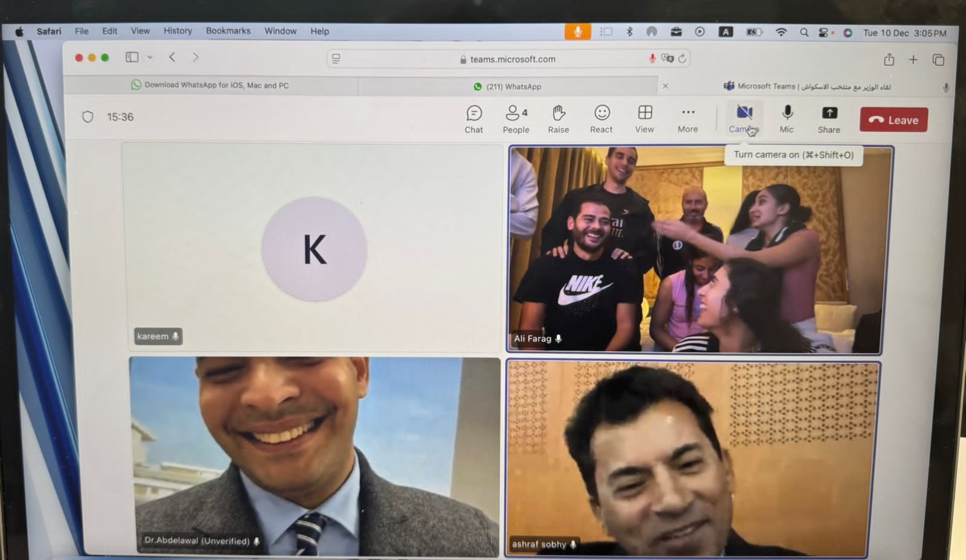Open the Safari Share button

[889, 59]
